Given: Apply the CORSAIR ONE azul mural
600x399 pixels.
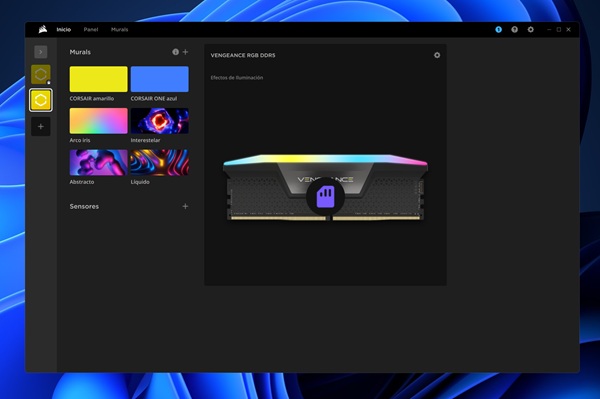Looking at the screenshot, I should tap(160, 79).
